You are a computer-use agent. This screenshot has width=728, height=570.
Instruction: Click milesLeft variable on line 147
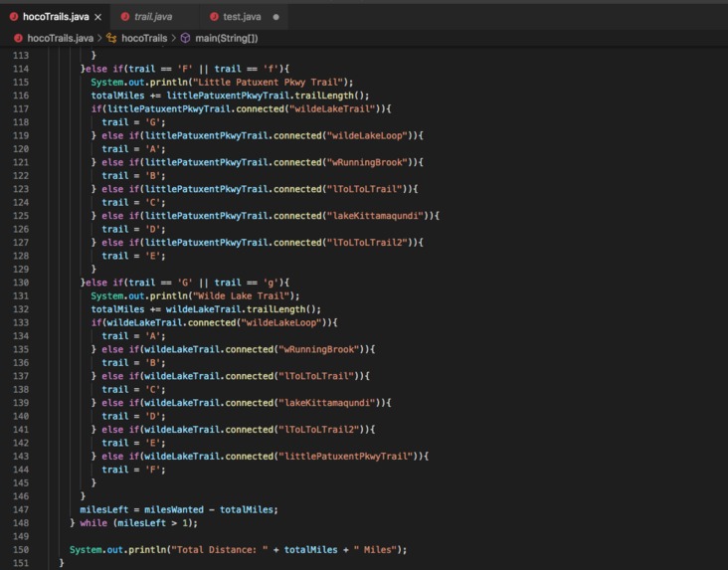tap(104, 509)
